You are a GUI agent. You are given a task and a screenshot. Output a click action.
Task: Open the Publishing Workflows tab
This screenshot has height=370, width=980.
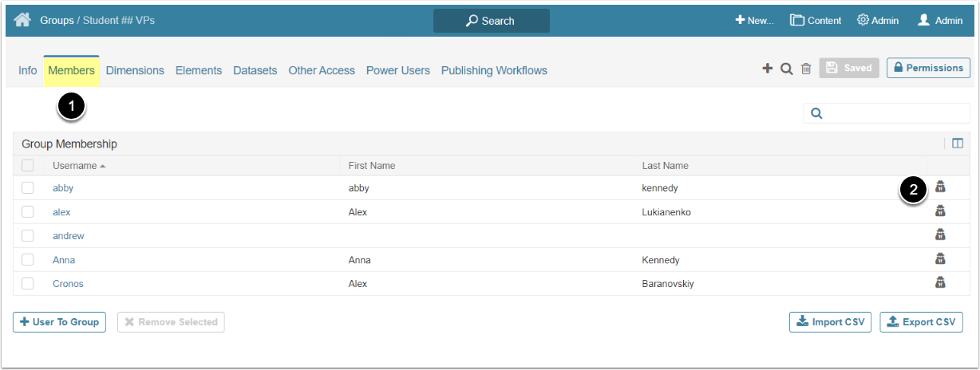[x=494, y=70]
